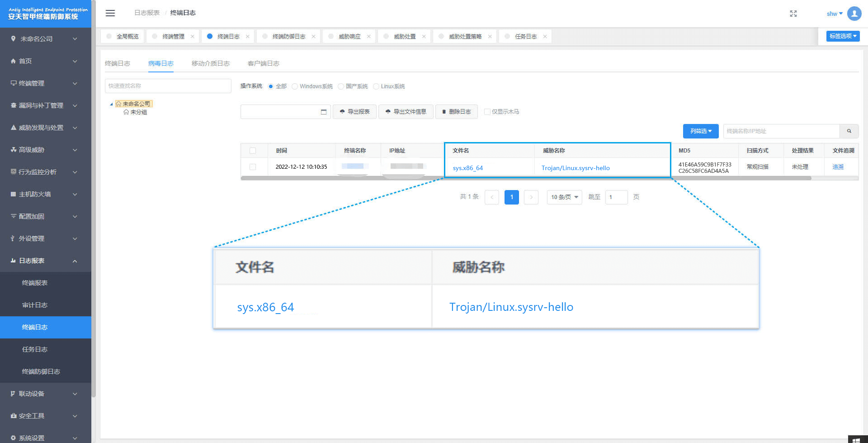Viewport: 868px width, 443px height.
Task: Close the 威胁处置策略 tab
Action: point(490,37)
